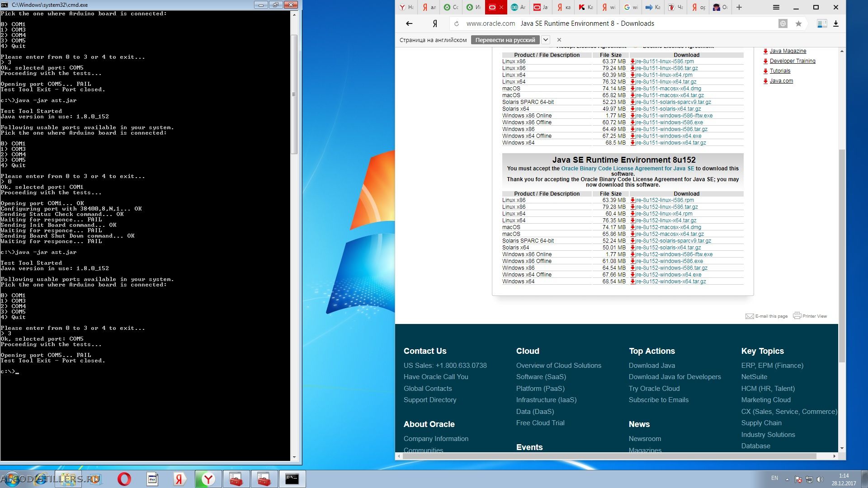Screen dimensions: 868x488
Task: Download jre-8u151-windows-x64.exe
Action: (668, 136)
